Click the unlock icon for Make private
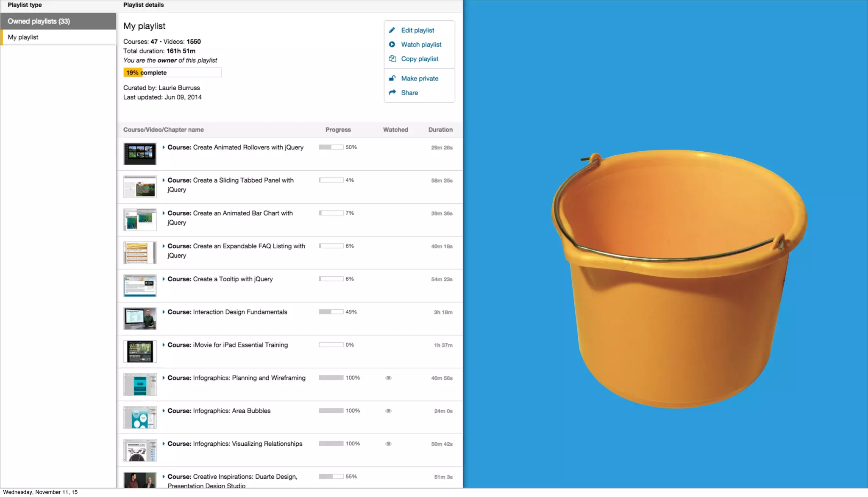868x497 pixels. coord(392,78)
